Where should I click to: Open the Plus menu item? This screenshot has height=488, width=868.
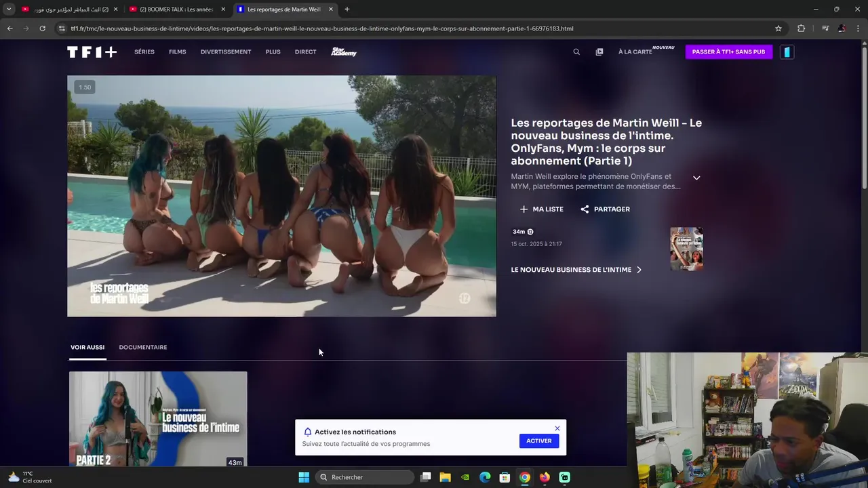point(273,52)
